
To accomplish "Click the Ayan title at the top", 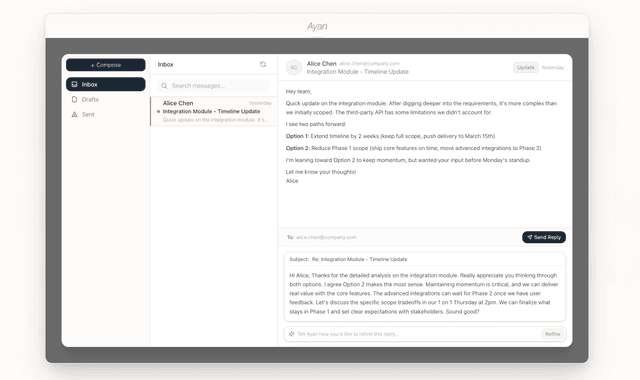I will click(317, 26).
